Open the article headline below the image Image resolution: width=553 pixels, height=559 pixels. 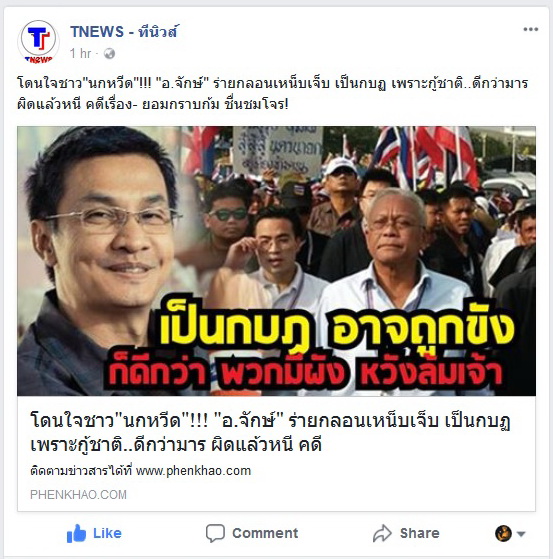tap(270, 432)
